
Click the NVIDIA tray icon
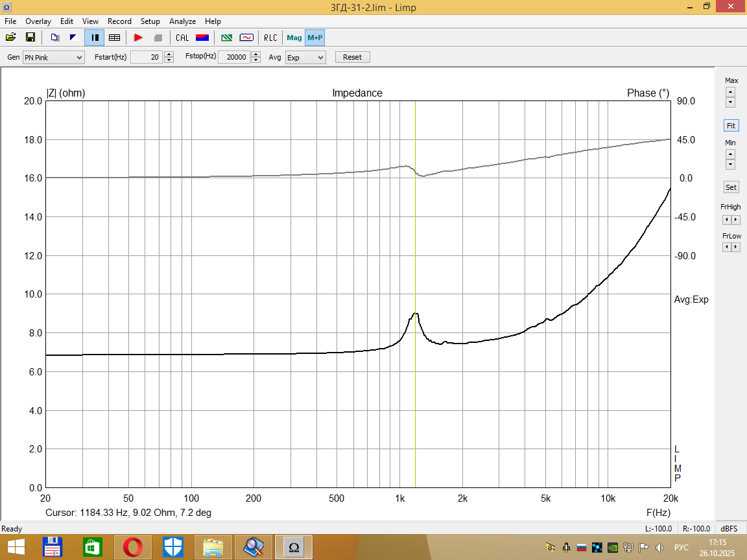613,548
